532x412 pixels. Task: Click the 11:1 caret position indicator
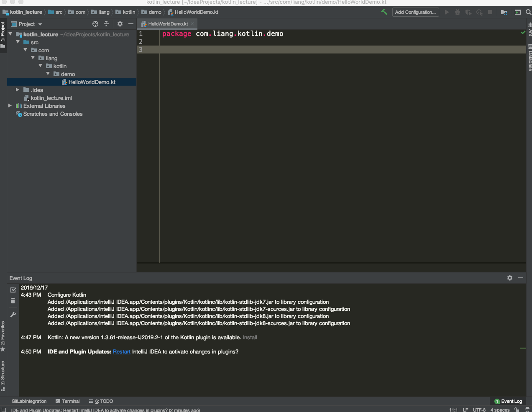[453, 410]
